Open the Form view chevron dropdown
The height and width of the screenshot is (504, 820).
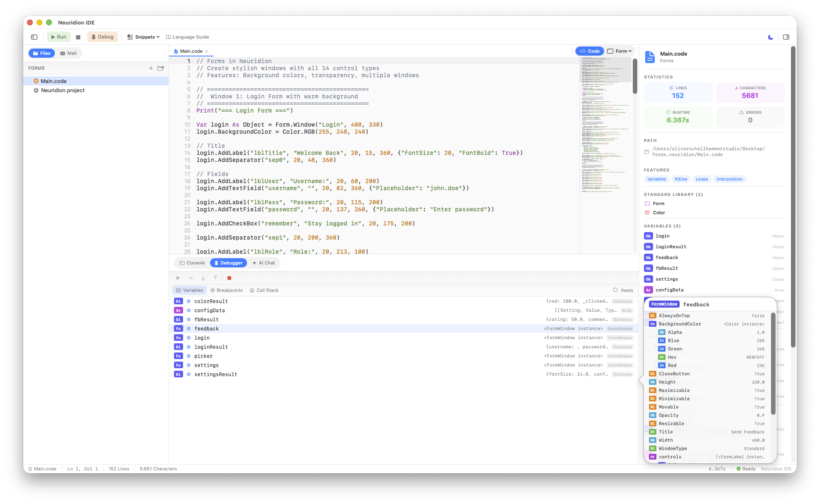click(629, 51)
